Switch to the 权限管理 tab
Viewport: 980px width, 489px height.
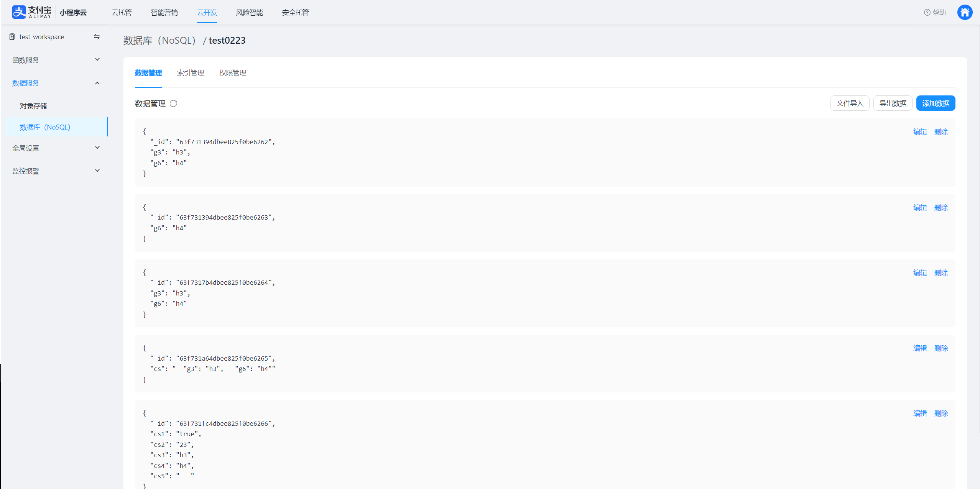(232, 73)
